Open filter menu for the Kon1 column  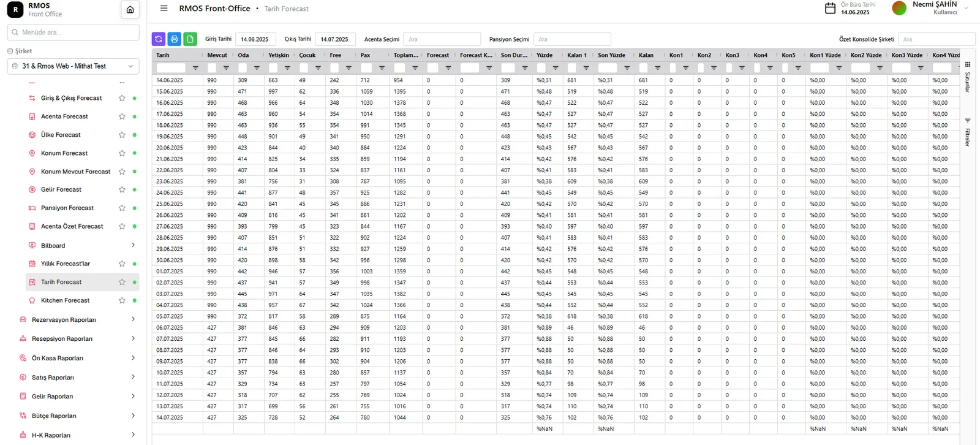pos(685,68)
